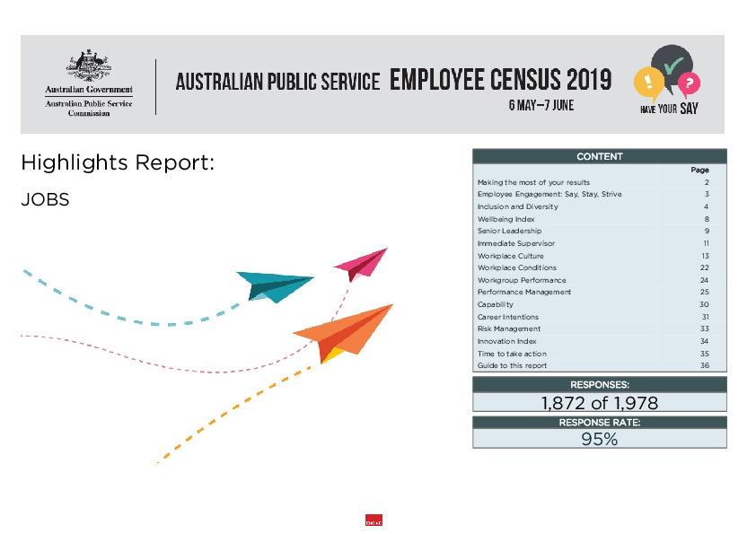Click the 'Innovation Index' contents row
756x534 pixels.
(x=599, y=341)
